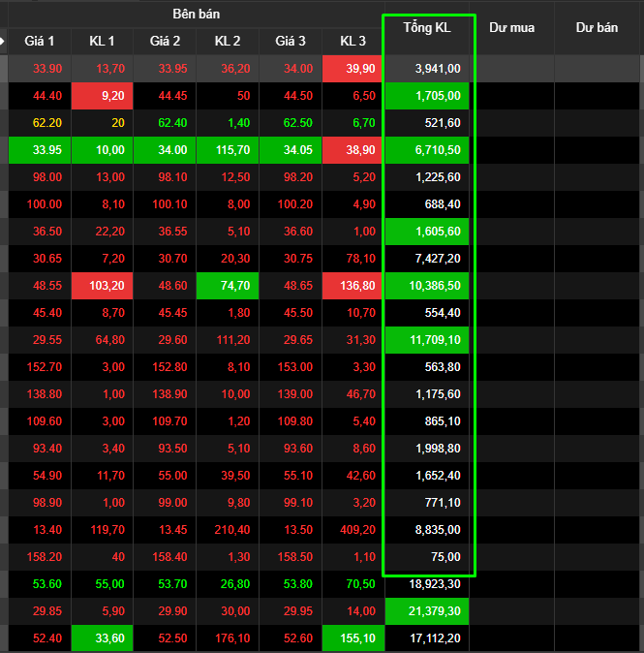Image resolution: width=644 pixels, height=653 pixels.
Task: Select the red 136,80 volume cell
Action: pos(353,287)
